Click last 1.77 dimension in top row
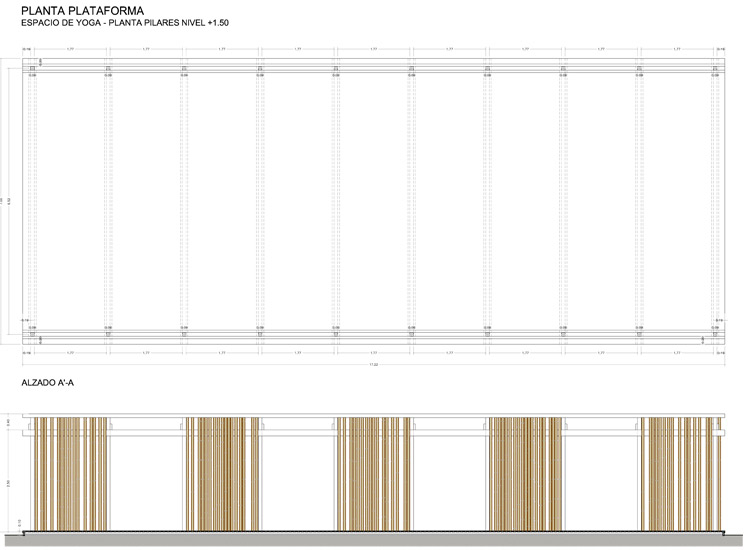This screenshot has height=550, width=745. pos(677,48)
